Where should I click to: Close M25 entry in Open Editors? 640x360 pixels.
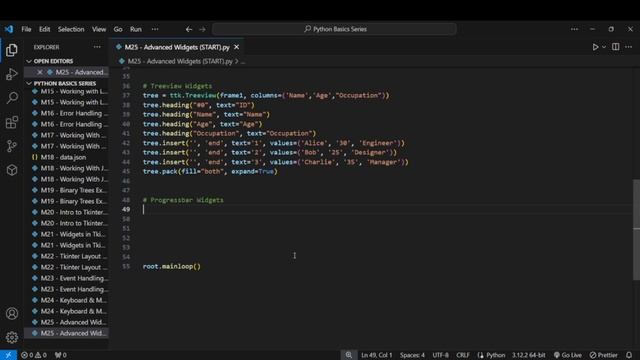[40, 72]
